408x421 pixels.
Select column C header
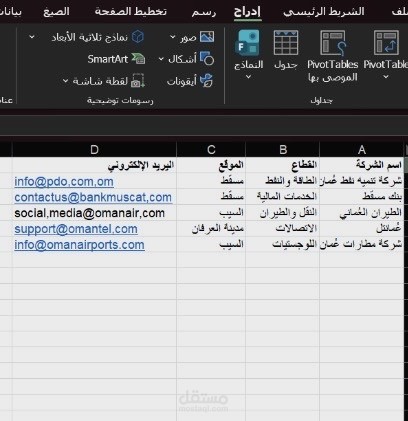click(x=211, y=150)
